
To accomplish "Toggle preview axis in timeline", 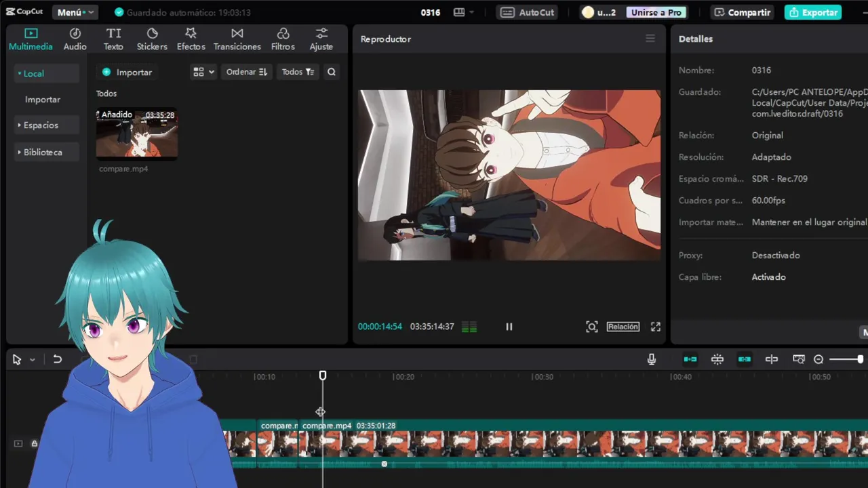I will click(772, 359).
